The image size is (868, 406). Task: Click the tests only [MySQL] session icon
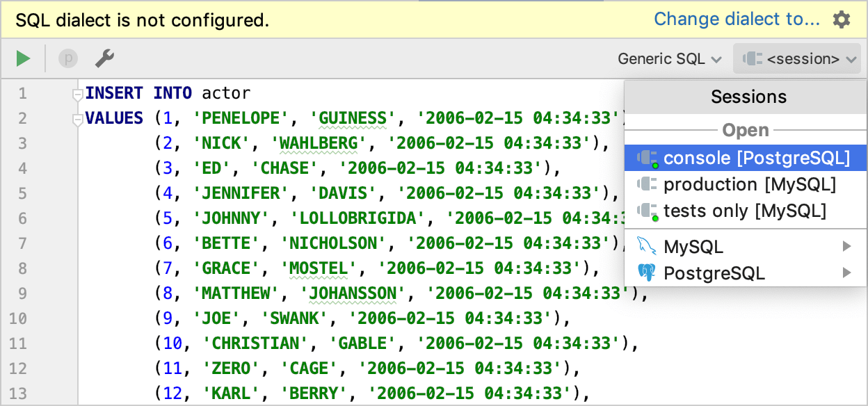pyautogui.click(x=648, y=211)
